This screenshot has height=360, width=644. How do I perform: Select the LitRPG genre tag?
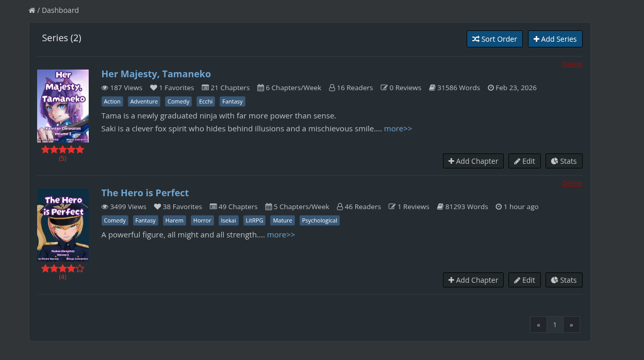tap(254, 220)
